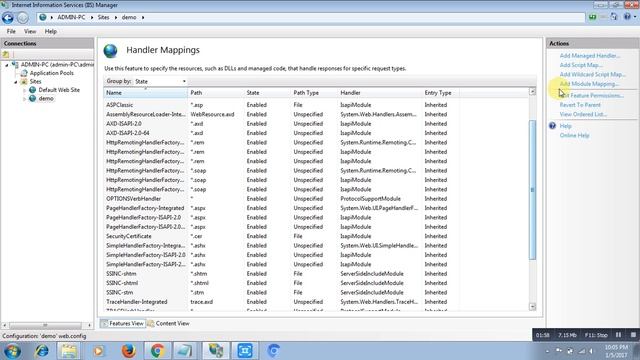Sort by the Handler column header

click(x=380, y=93)
